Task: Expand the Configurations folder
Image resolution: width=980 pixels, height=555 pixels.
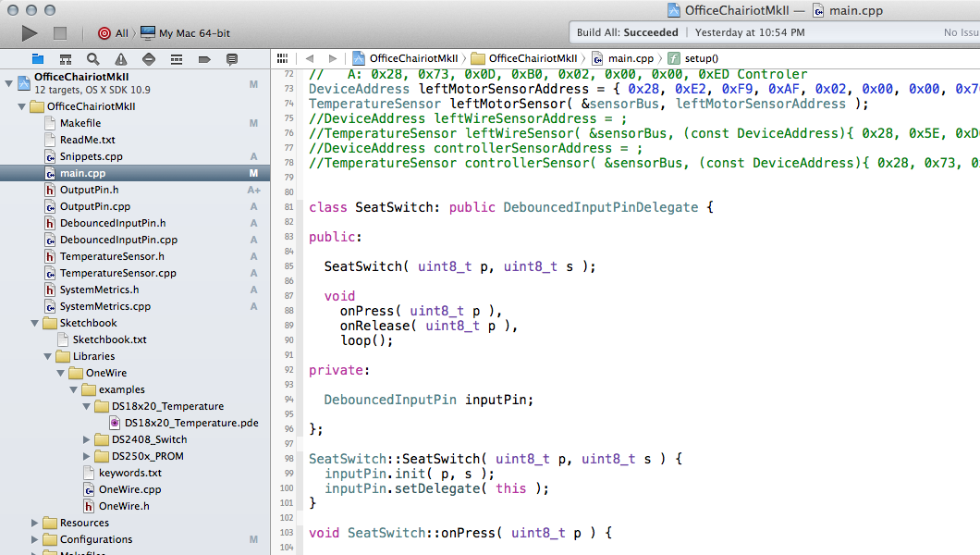Action: [35, 539]
